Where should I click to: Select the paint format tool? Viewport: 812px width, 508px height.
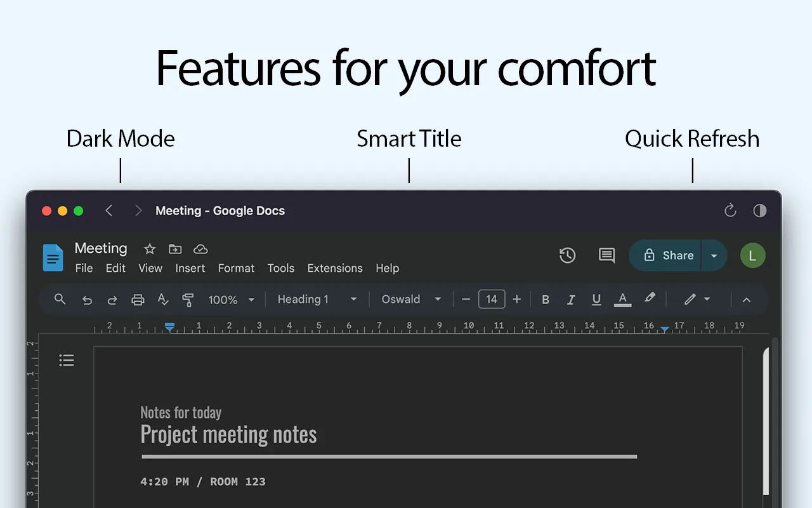(x=188, y=299)
